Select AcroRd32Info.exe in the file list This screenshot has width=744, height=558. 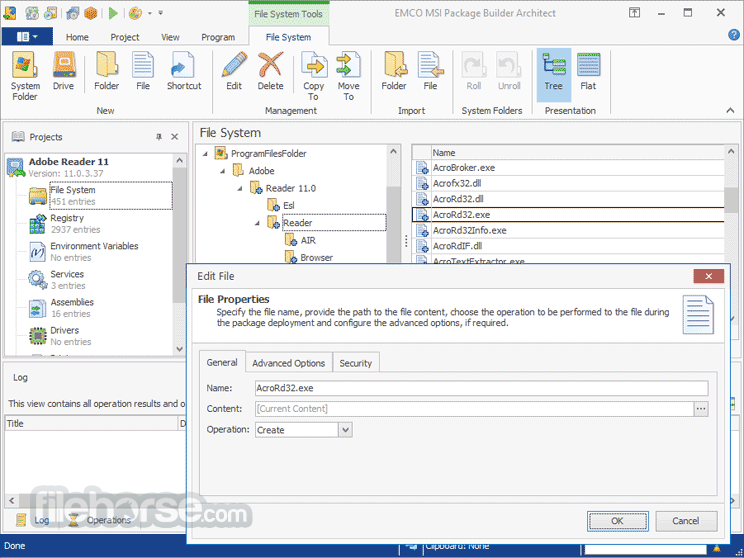(568, 230)
